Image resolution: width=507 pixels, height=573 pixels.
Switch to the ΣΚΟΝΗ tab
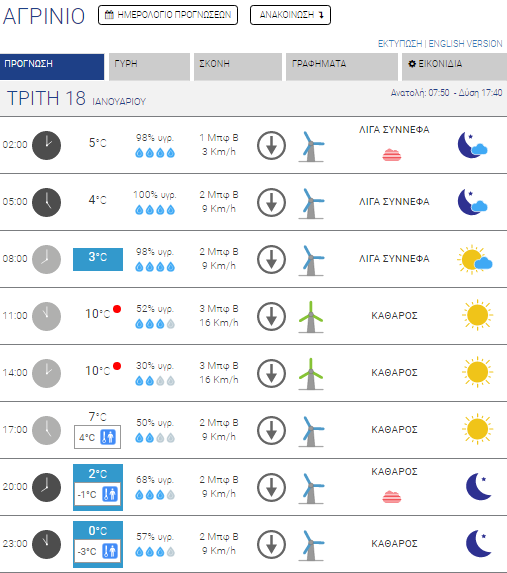[238, 67]
